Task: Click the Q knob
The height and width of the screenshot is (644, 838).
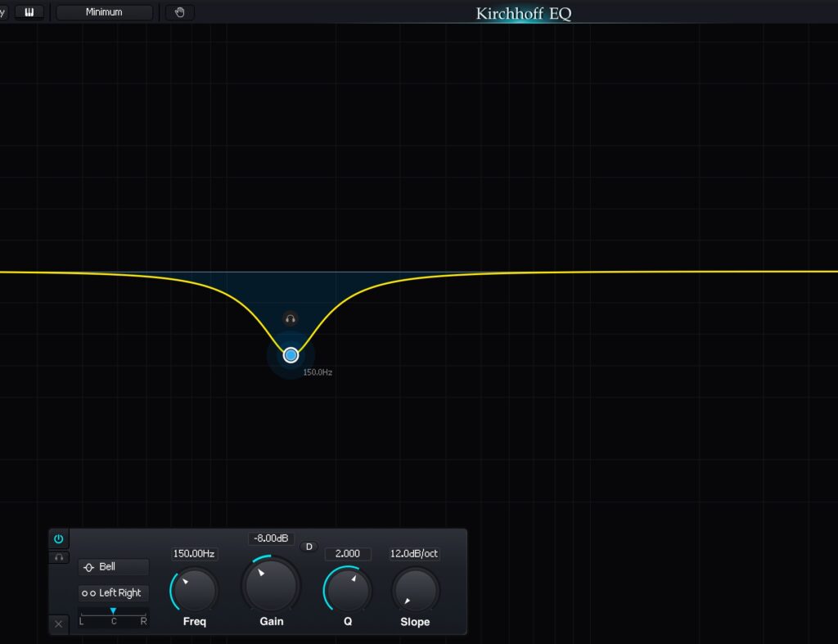Action: click(x=348, y=590)
